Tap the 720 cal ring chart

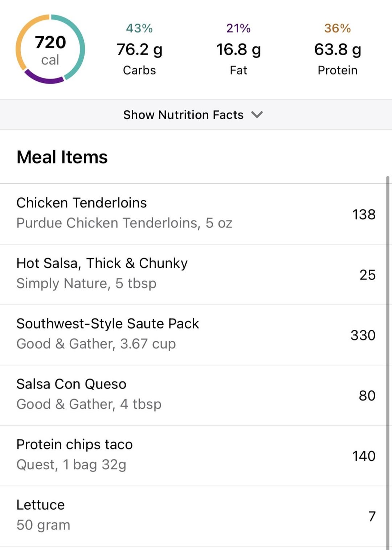point(50,49)
